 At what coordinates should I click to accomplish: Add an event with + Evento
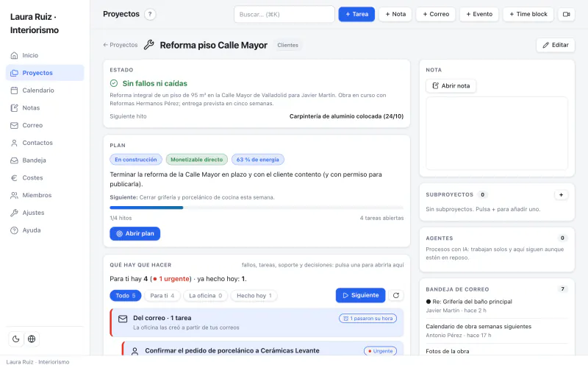click(x=479, y=14)
